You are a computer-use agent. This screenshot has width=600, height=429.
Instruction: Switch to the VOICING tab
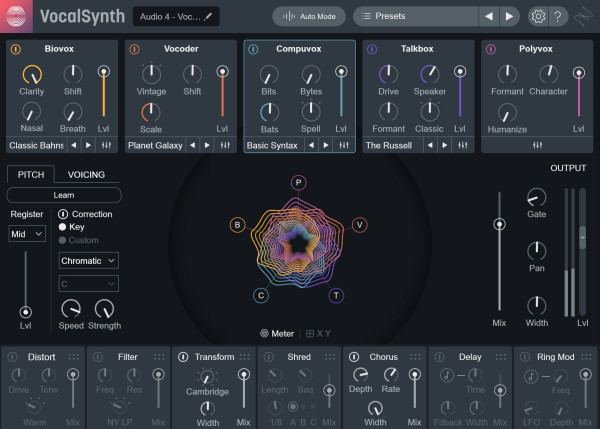click(x=87, y=174)
